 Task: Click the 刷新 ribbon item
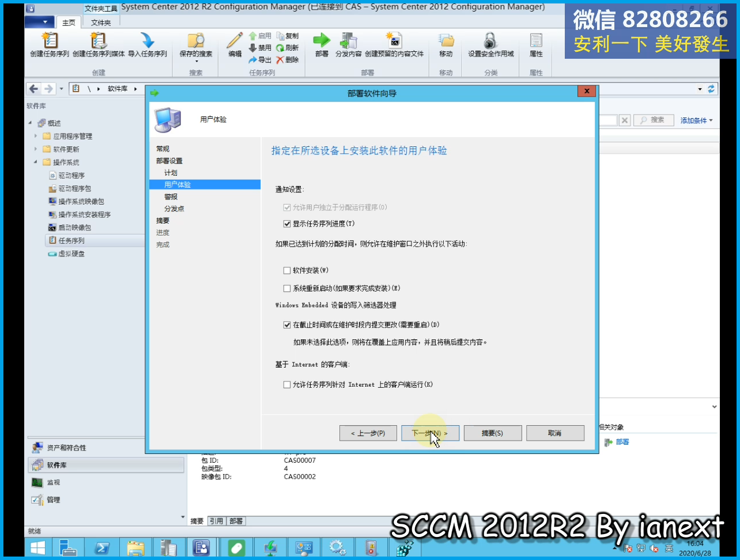point(288,48)
